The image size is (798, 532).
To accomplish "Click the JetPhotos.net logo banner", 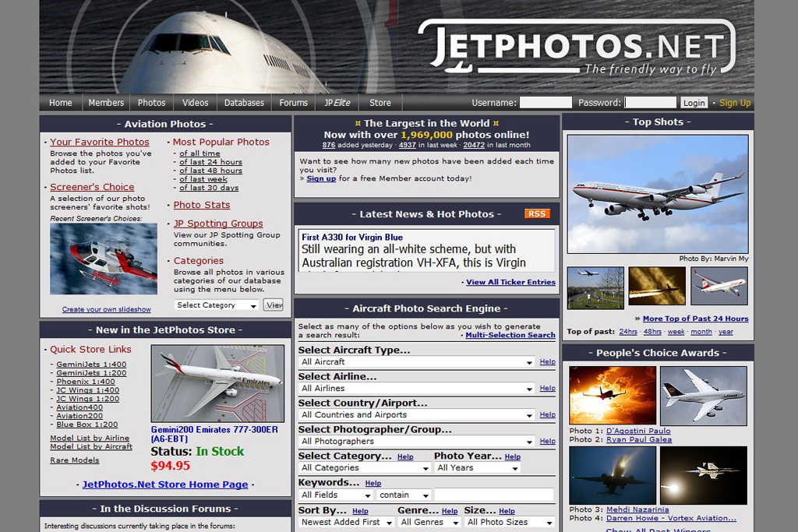I will tap(577, 48).
